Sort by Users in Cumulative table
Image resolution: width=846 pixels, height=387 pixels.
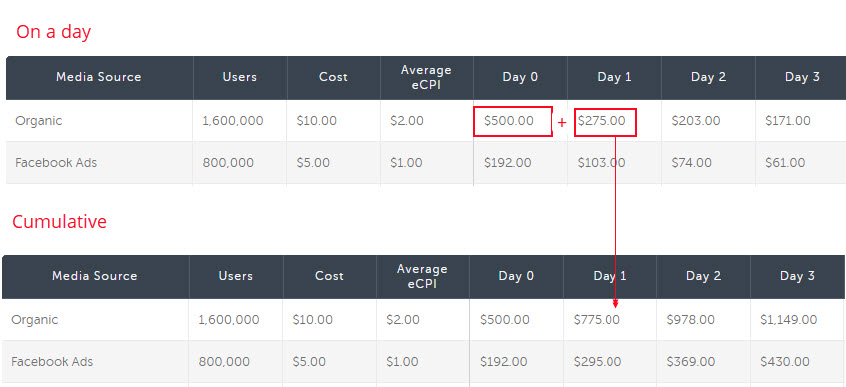pyautogui.click(x=236, y=276)
